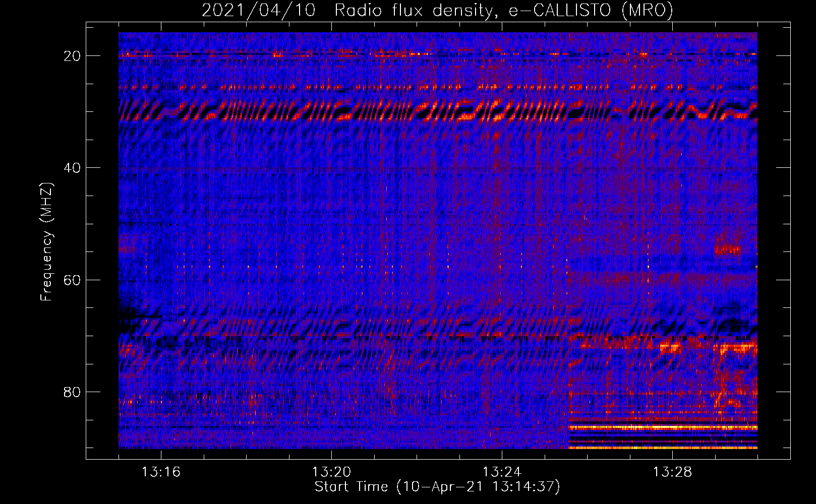The image size is (816, 504).
Task: Click the frequency tick label '60'
Action: (x=73, y=280)
